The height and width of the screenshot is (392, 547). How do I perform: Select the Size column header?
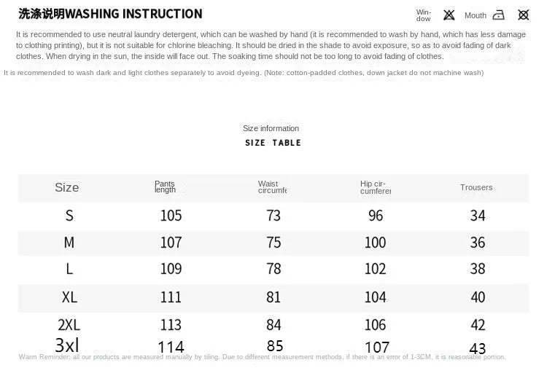click(66, 187)
